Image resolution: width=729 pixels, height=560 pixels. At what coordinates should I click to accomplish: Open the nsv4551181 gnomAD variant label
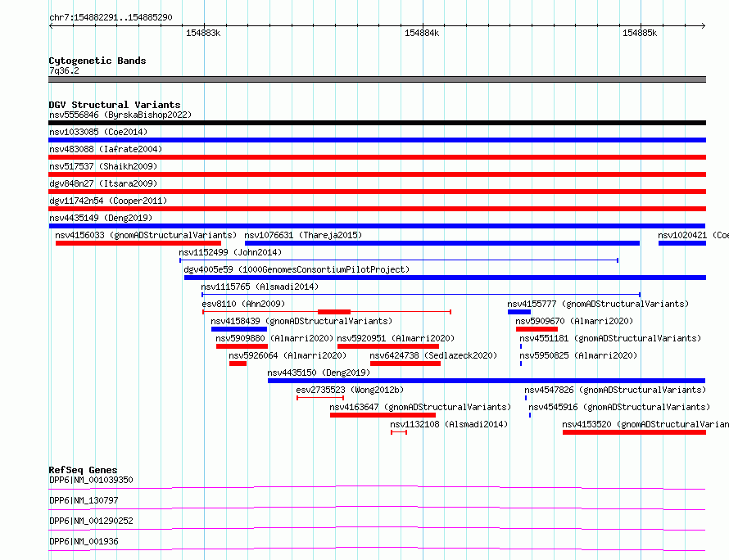tap(610, 338)
